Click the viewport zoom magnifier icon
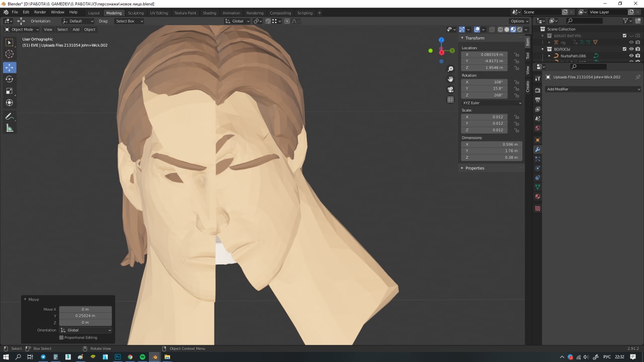The height and width of the screenshot is (362, 644). click(x=450, y=69)
